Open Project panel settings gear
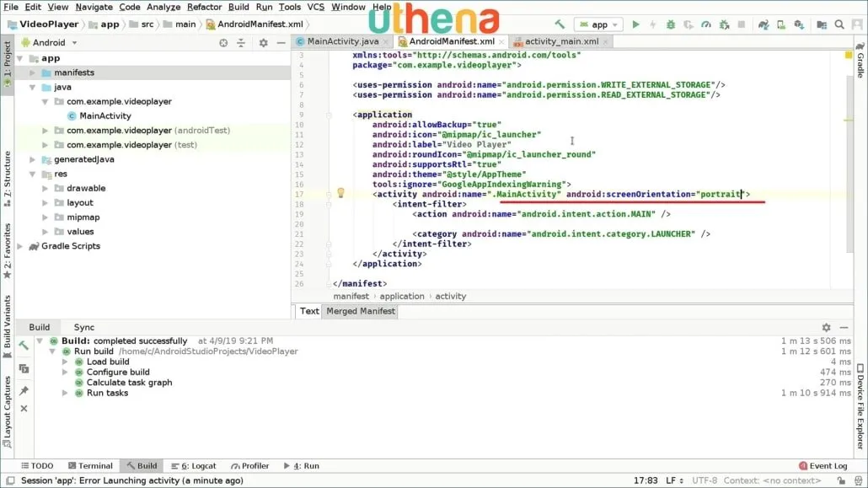Image resolution: width=868 pixels, height=488 pixels. 264,43
